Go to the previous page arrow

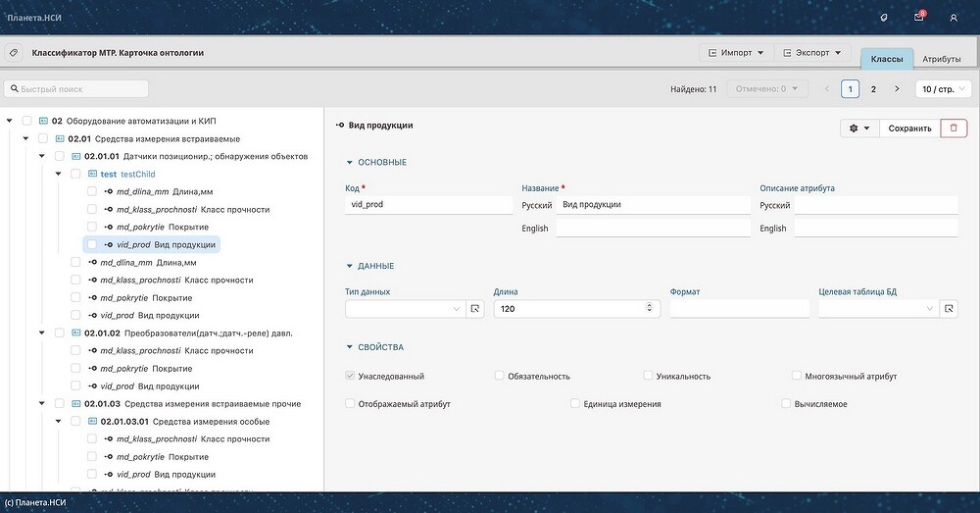point(827,89)
